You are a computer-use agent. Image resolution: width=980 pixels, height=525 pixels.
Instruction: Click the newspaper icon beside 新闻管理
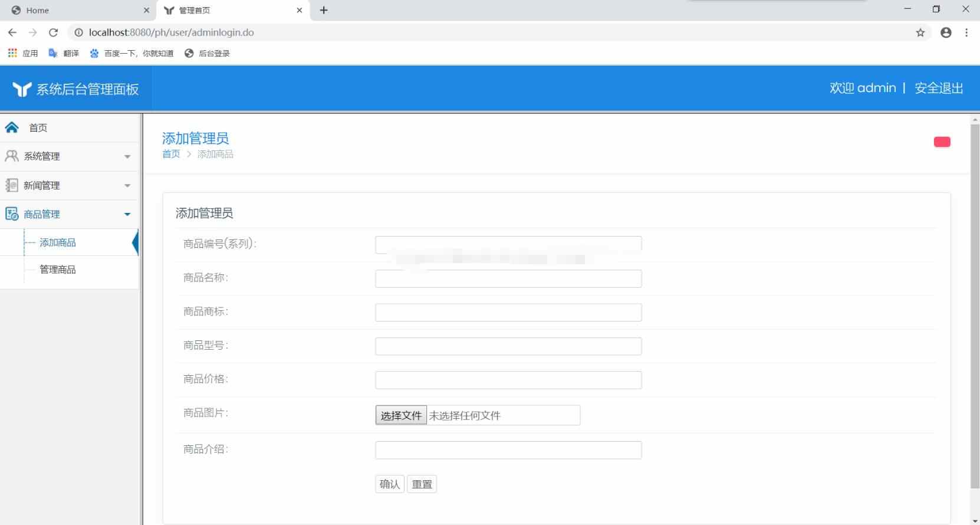(x=12, y=185)
